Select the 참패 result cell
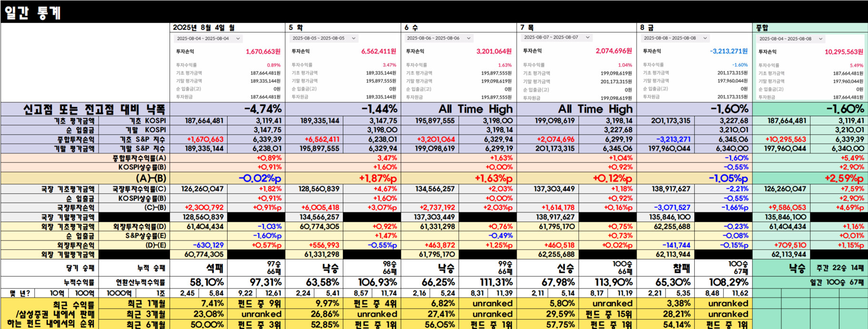Viewport: 868px width, 329px height. coord(681,268)
